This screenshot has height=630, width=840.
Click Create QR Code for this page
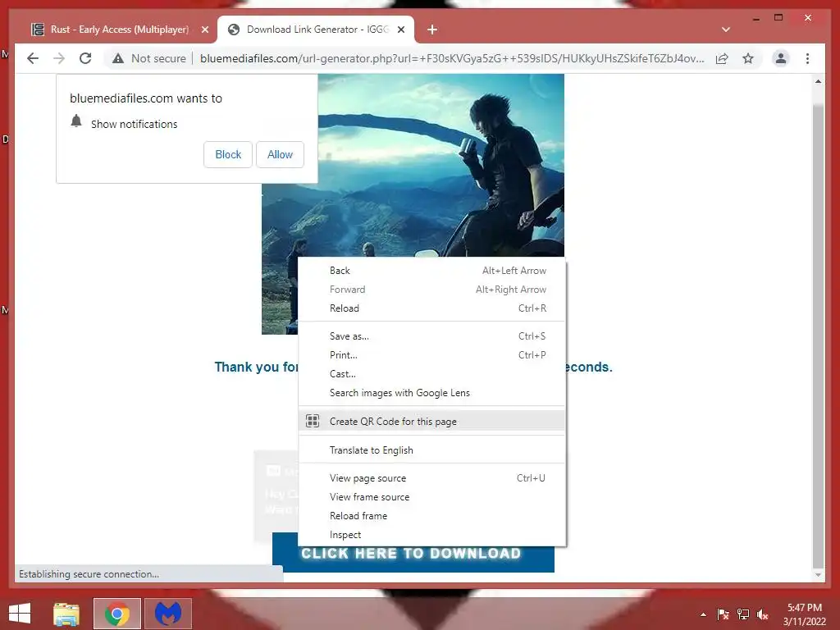coord(431,421)
